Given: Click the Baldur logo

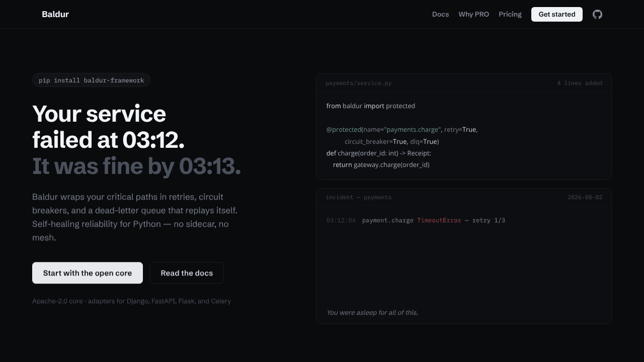Looking at the screenshot, I should click(55, 14).
